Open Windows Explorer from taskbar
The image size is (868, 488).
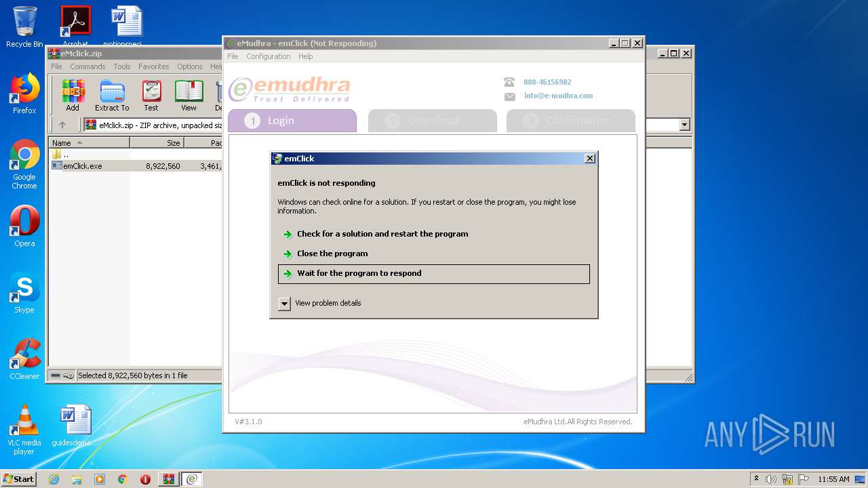[x=77, y=479]
